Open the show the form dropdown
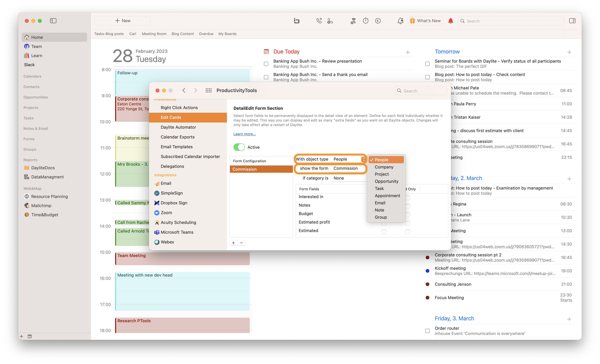The image size is (600, 364). pos(348,168)
